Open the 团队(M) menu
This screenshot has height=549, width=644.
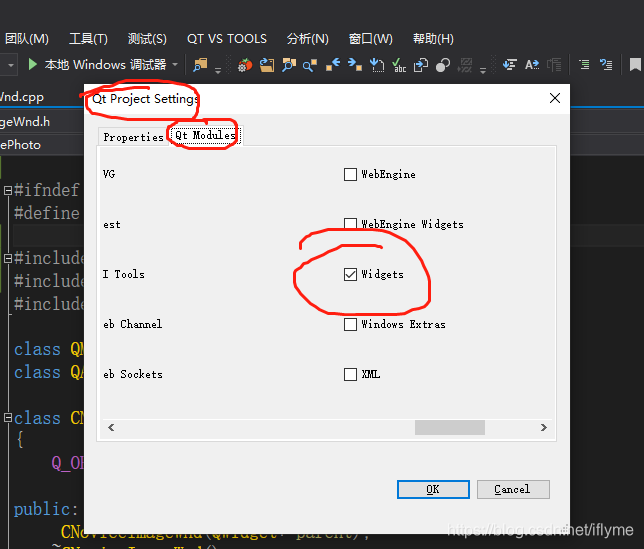tap(27, 39)
